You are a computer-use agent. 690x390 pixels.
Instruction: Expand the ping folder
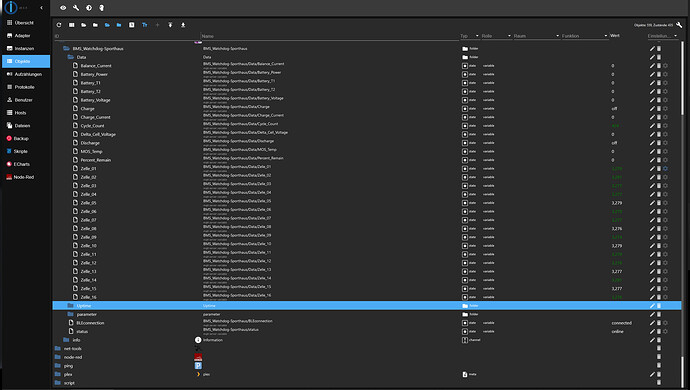[58, 366]
